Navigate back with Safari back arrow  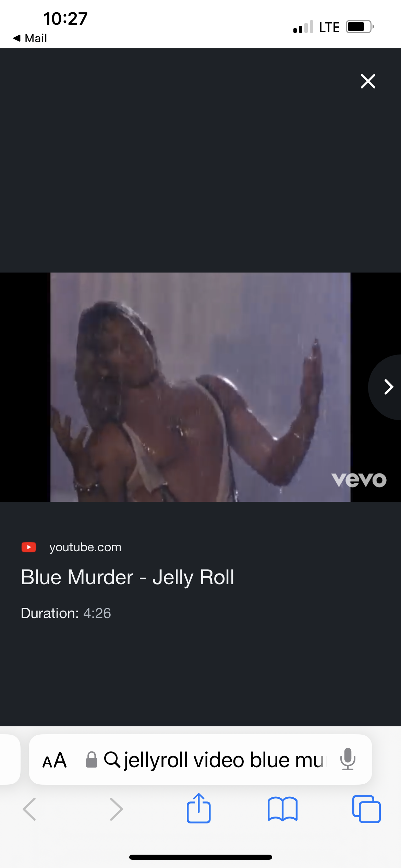coord(29,809)
